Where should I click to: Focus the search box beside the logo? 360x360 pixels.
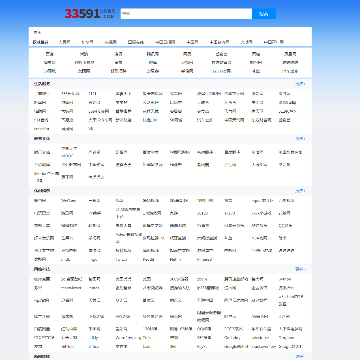click(x=186, y=14)
